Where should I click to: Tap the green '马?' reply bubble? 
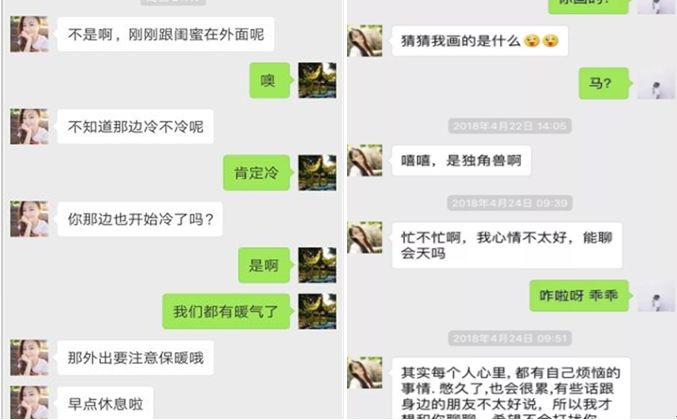click(x=604, y=83)
